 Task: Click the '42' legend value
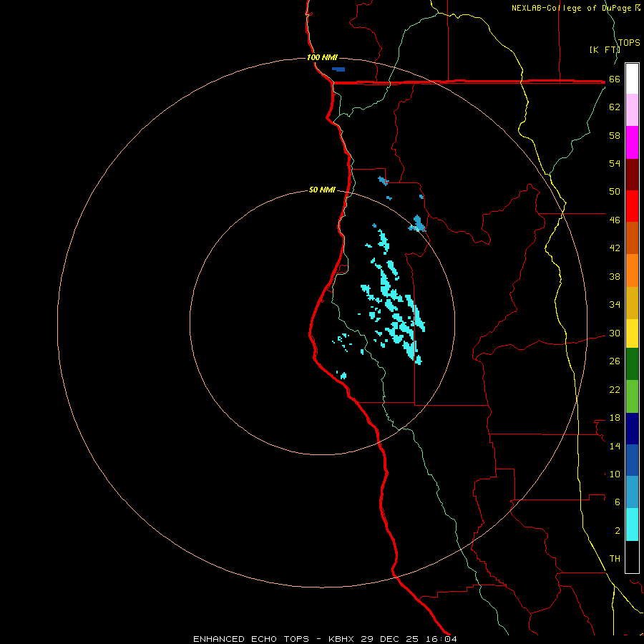click(x=615, y=248)
